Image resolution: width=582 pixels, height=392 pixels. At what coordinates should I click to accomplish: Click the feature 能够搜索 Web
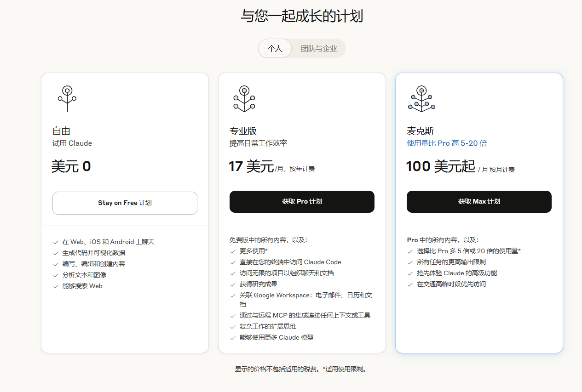coord(82,286)
